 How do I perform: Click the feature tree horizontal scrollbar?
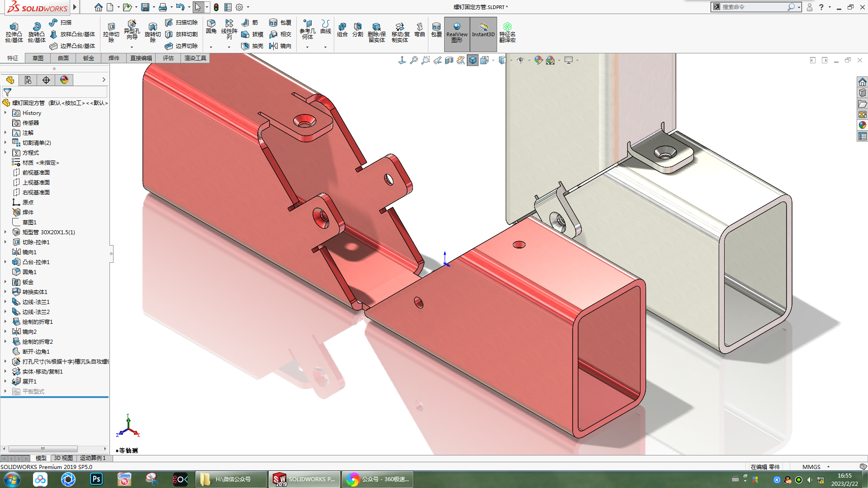[x=43, y=449]
